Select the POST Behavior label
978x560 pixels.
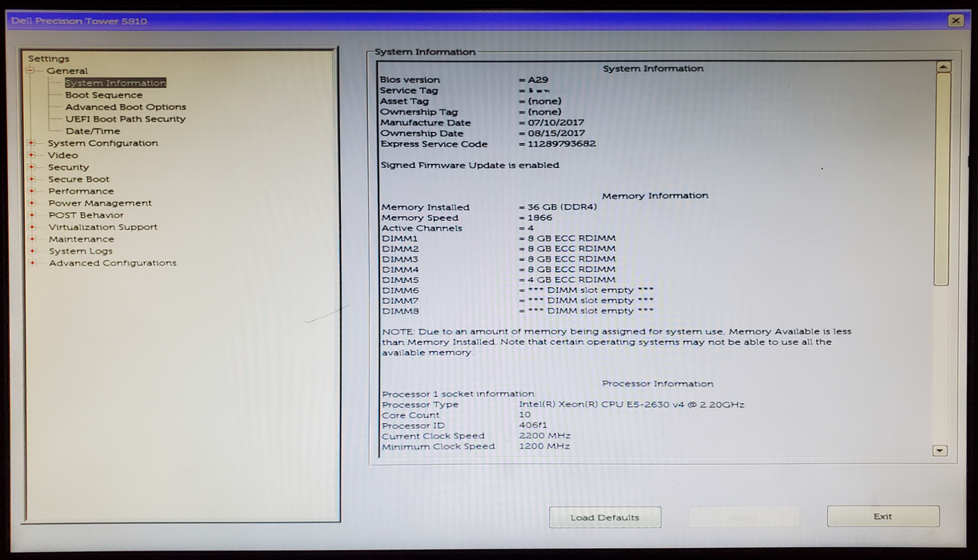[86, 215]
